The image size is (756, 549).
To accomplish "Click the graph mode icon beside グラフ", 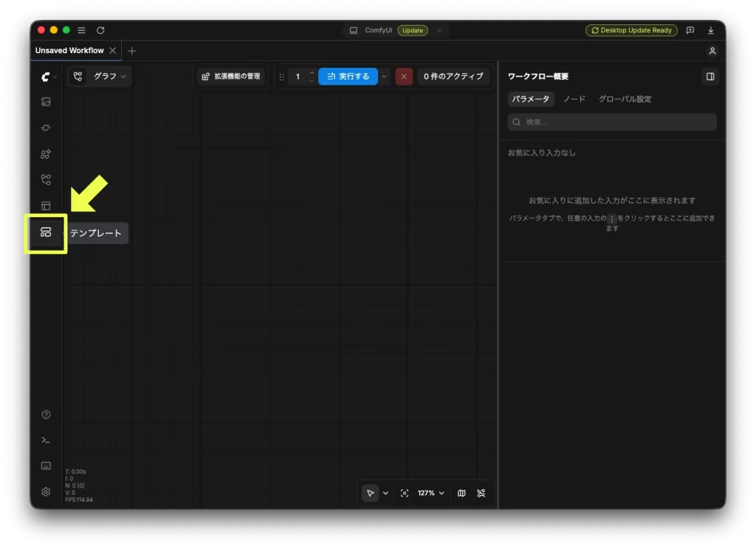I will [78, 76].
